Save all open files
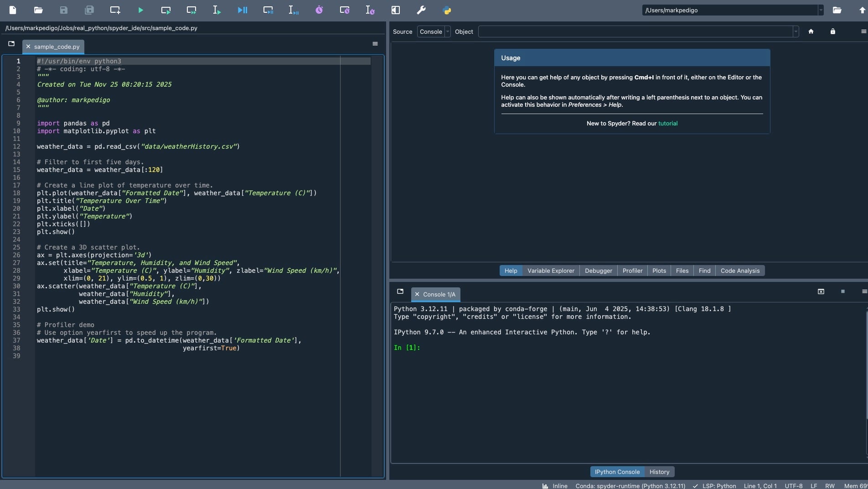The height and width of the screenshot is (489, 868). coord(89,10)
